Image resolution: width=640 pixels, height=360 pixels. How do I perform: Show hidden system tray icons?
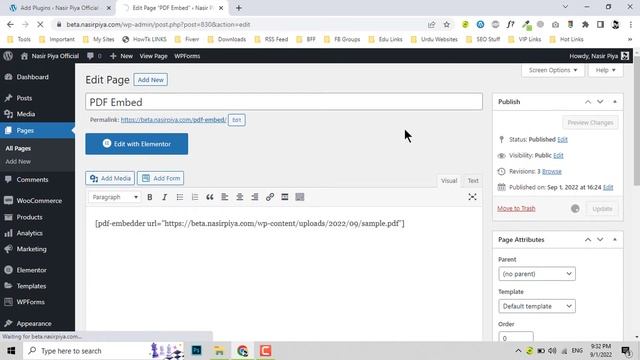point(518,351)
